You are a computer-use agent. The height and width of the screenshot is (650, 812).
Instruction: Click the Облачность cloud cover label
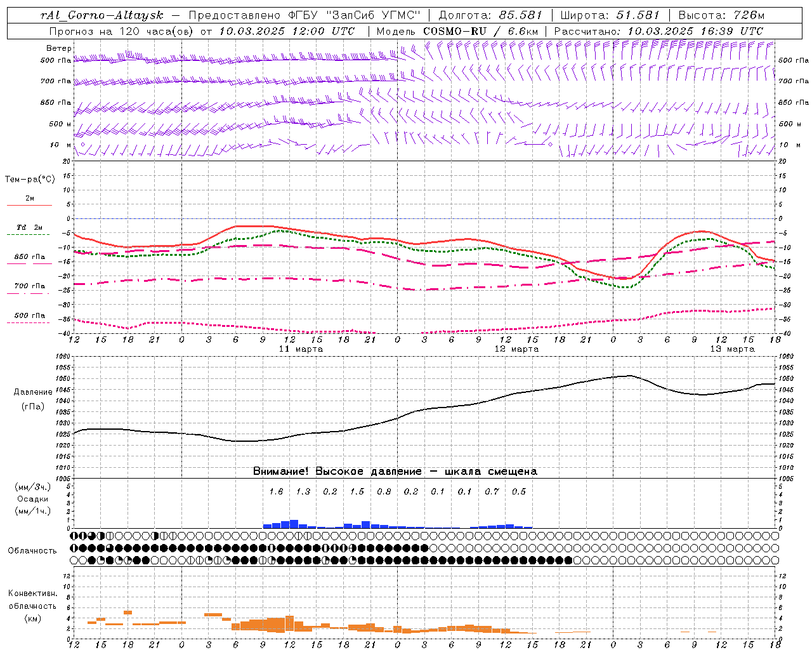click(x=32, y=551)
